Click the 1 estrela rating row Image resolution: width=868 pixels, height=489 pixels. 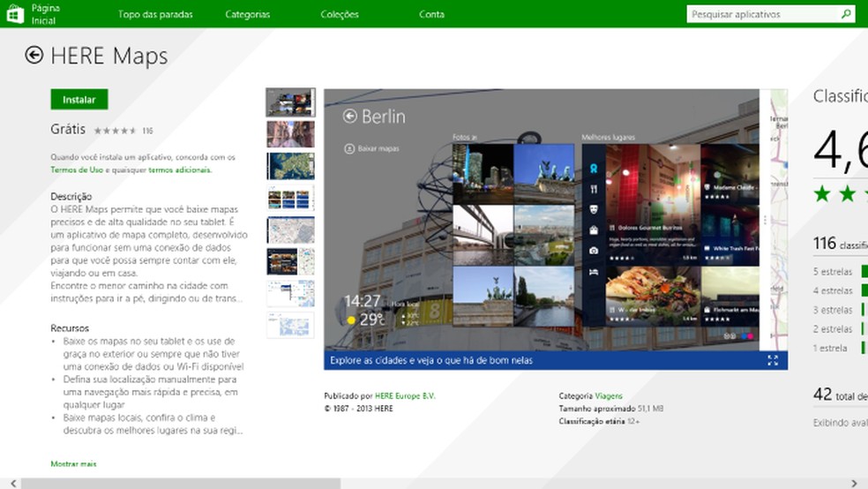[x=841, y=348]
